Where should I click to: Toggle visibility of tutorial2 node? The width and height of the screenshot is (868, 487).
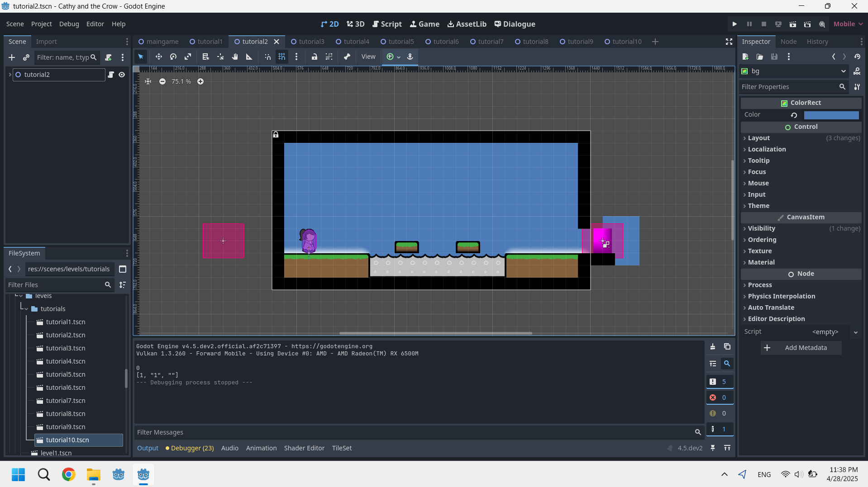[x=122, y=75]
